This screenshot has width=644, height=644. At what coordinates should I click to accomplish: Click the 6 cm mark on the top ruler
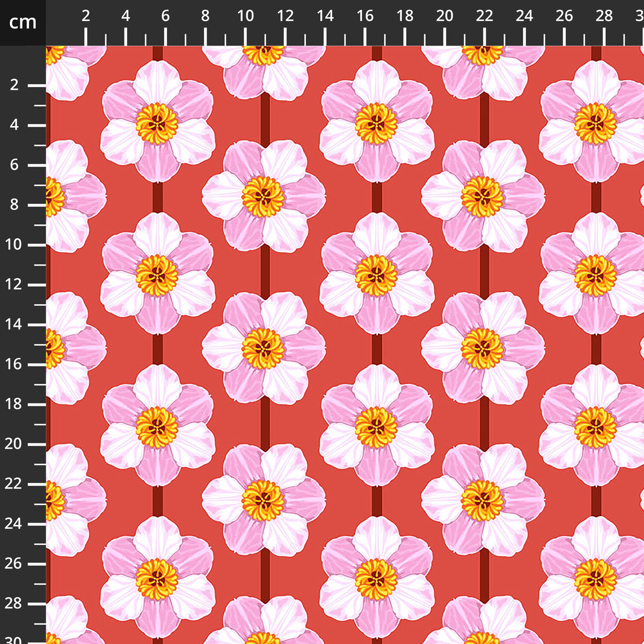(x=165, y=16)
